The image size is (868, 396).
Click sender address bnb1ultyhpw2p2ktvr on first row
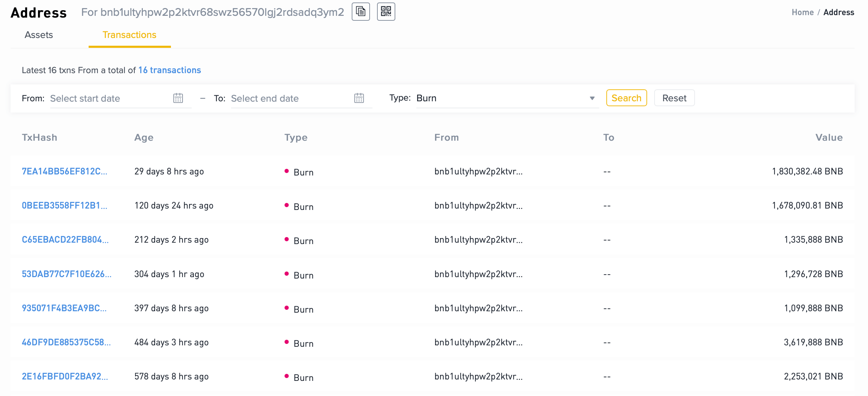pos(478,172)
